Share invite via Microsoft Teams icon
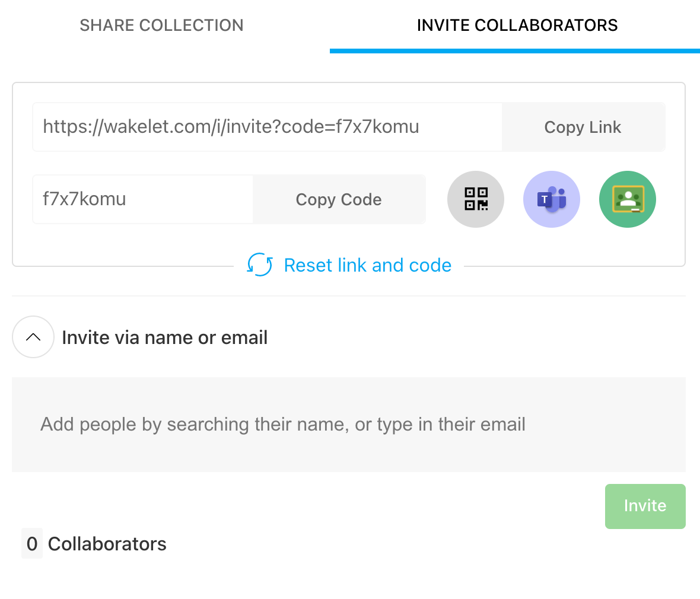The image size is (700, 599). (551, 199)
